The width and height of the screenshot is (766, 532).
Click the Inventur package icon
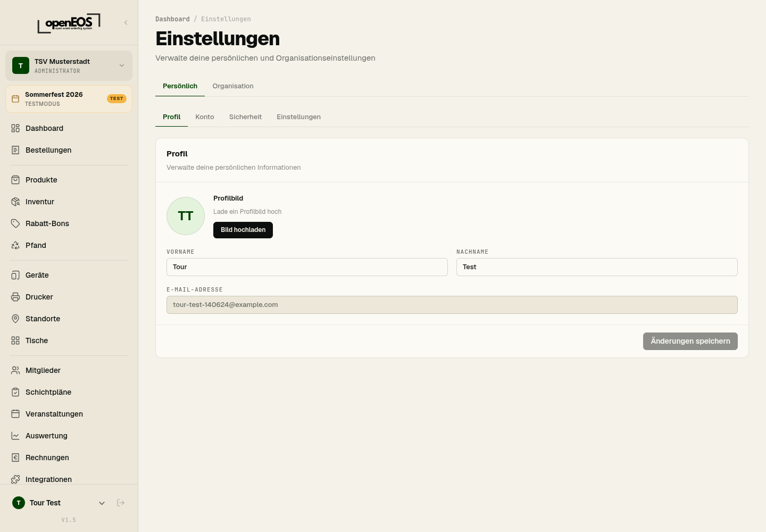[x=15, y=202]
